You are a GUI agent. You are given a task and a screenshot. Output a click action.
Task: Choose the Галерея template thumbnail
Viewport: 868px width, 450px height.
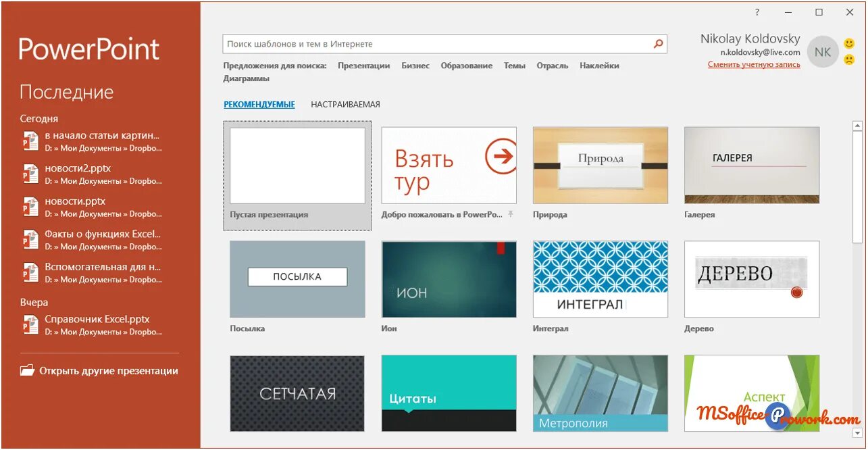click(x=752, y=166)
